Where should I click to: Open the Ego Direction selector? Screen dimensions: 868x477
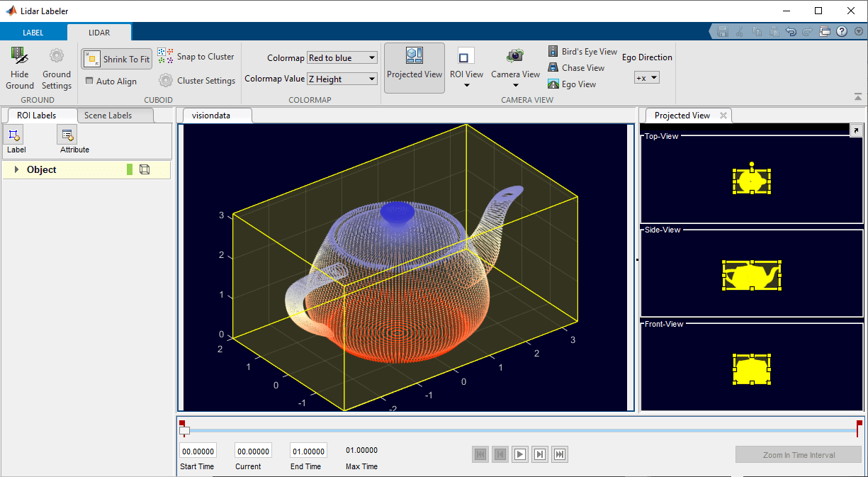coord(646,77)
